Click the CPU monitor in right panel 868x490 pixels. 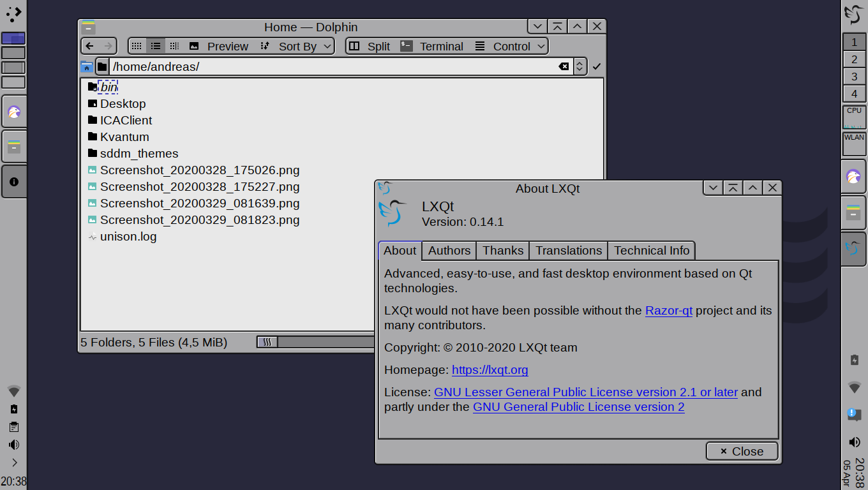coord(854,117)
